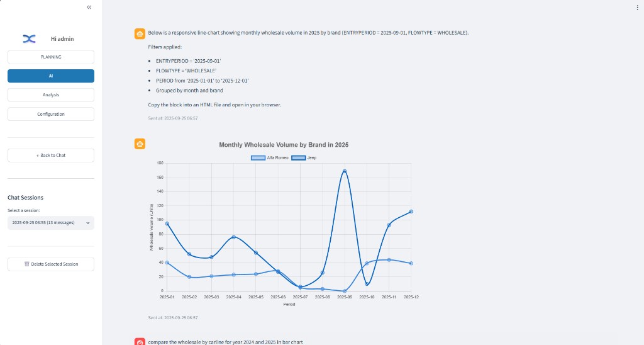Delete the selected session

tap(51, 264)
